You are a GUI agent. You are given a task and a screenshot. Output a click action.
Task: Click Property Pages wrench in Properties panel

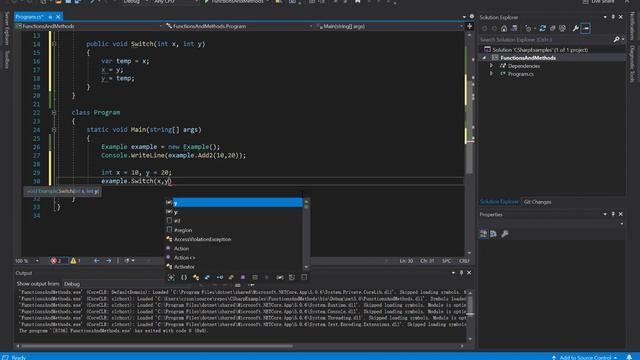[x=505, y=234]
